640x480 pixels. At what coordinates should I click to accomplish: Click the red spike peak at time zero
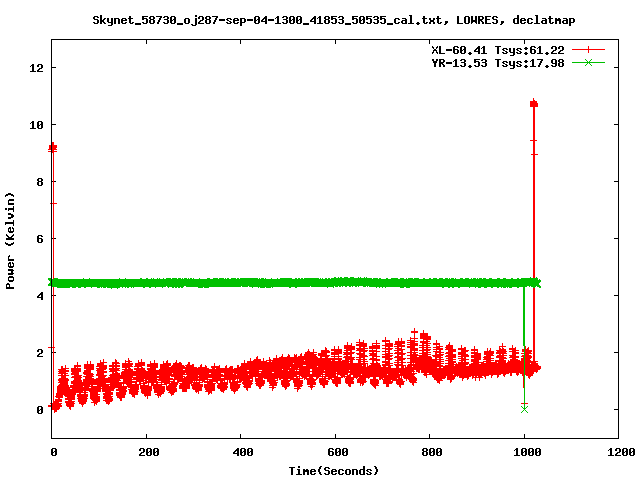coord(53,148)
